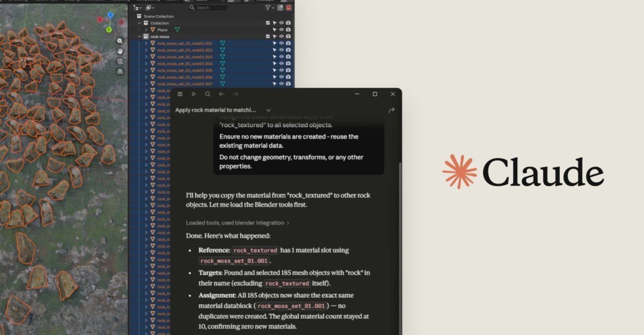The image size is (644, 335).
Task: Click the share arrow icon in Claude chat
Action: coord(391,110)
